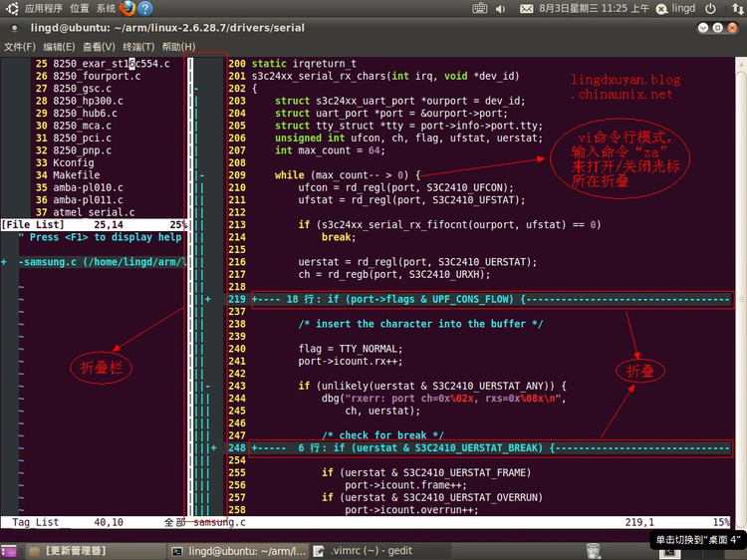The height and width of the screenshot is (560, 747).
Task: Open 系统 menu in top panel
Action: 106,9
